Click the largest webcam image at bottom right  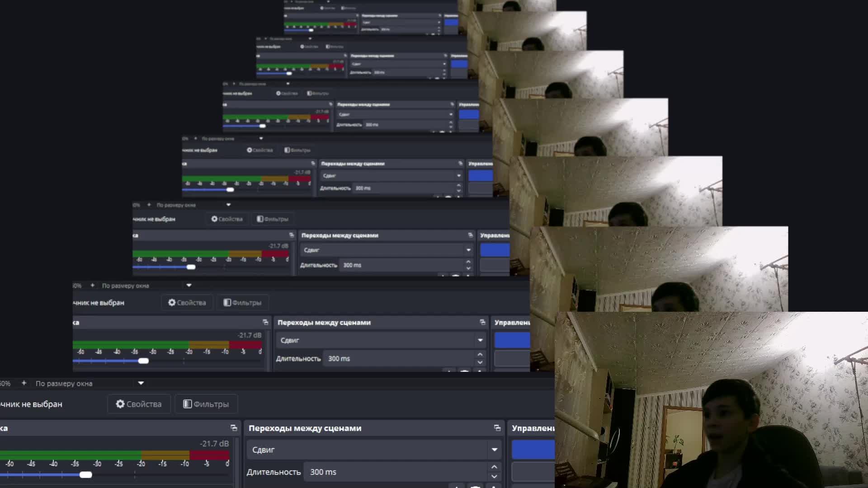[711, 400]
